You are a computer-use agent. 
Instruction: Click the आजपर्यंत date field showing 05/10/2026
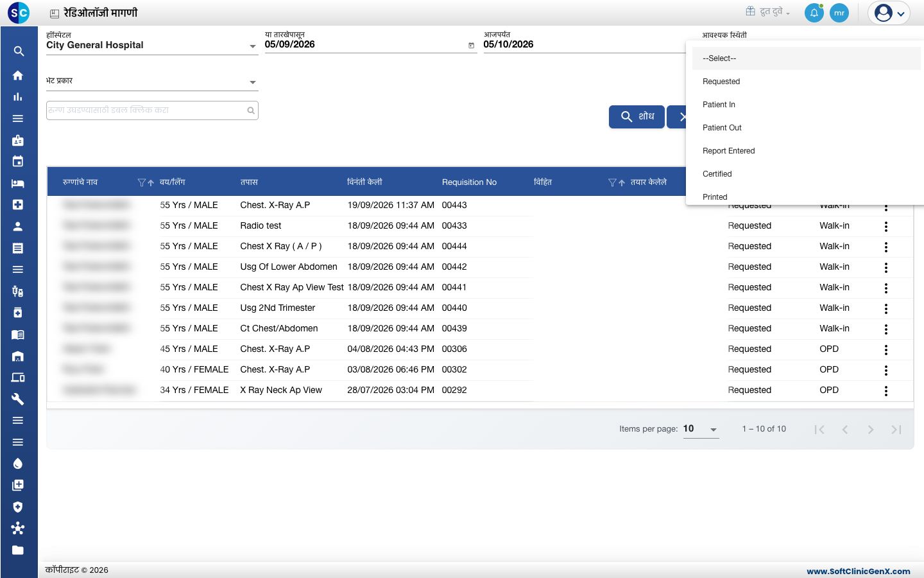[x=585, y=45]
